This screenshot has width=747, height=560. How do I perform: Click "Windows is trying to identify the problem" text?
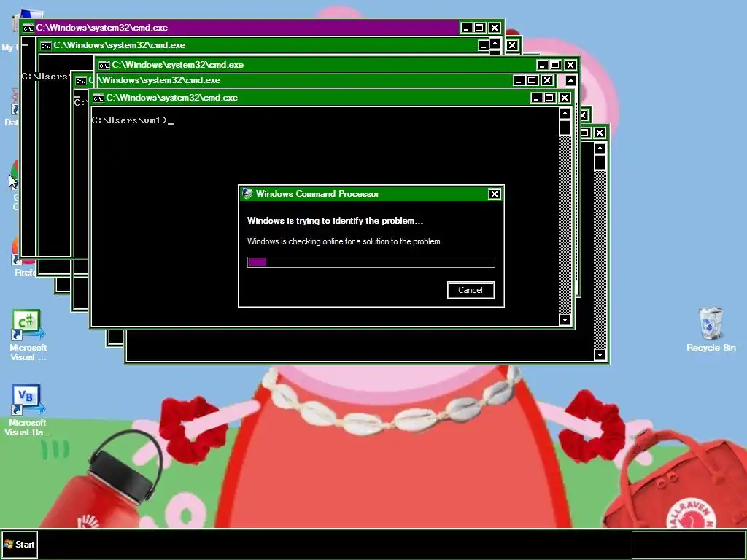[x=335, y=221]
